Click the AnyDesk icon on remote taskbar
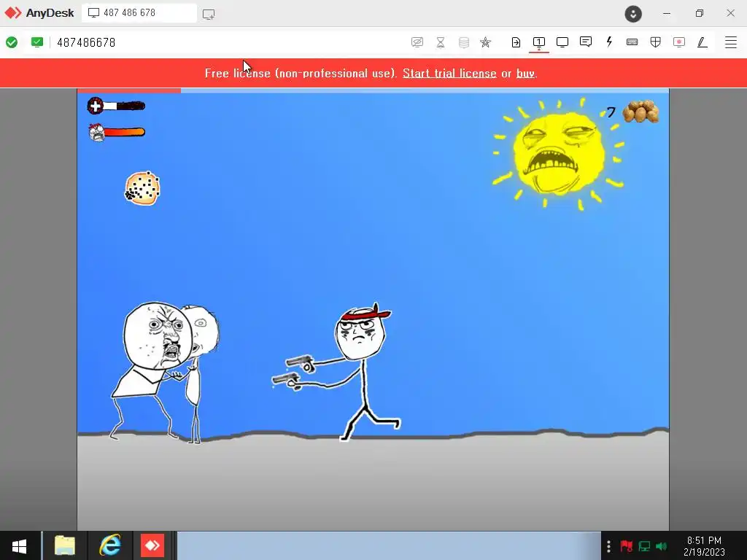This screenshot has height=560, width=747. pos(152,545)
